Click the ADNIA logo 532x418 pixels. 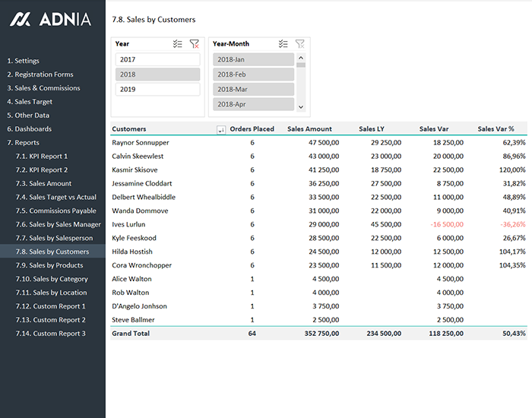pyautogui.click(x=50, y=20)
